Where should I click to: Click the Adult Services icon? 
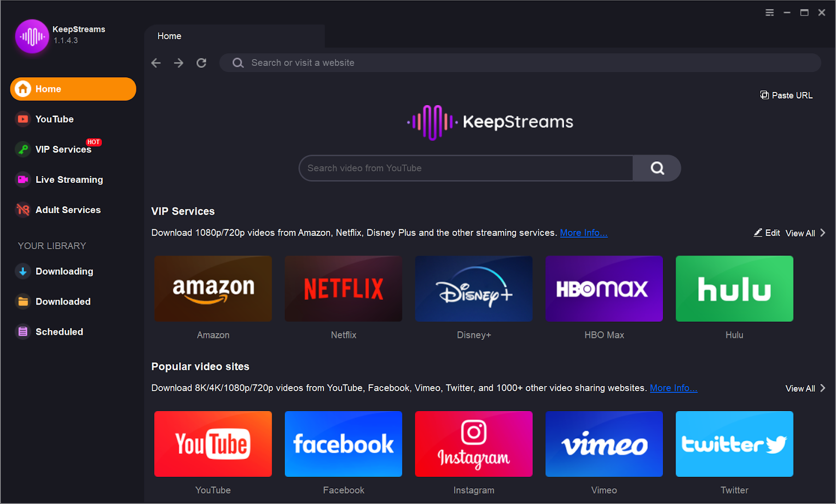click(x=23, y=210)
